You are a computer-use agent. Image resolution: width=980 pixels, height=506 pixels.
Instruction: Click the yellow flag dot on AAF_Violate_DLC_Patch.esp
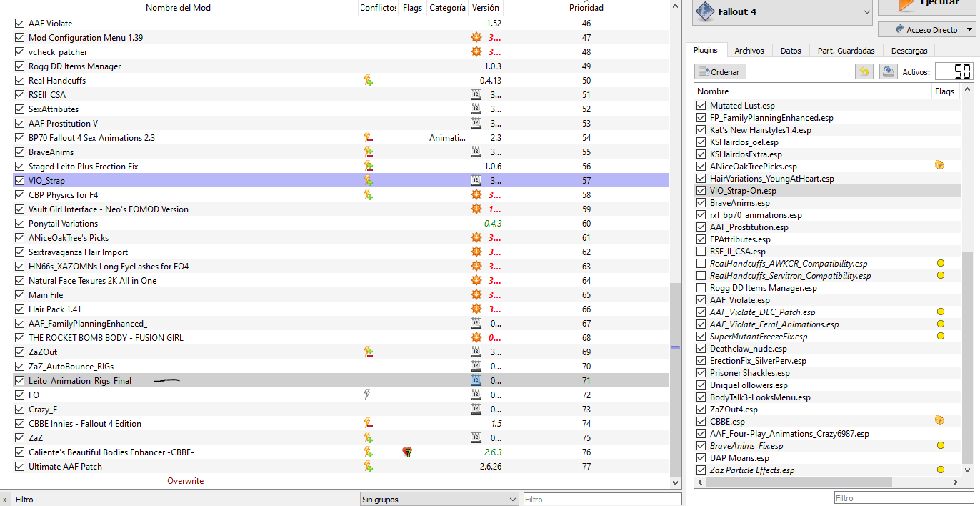coord(940,312)
